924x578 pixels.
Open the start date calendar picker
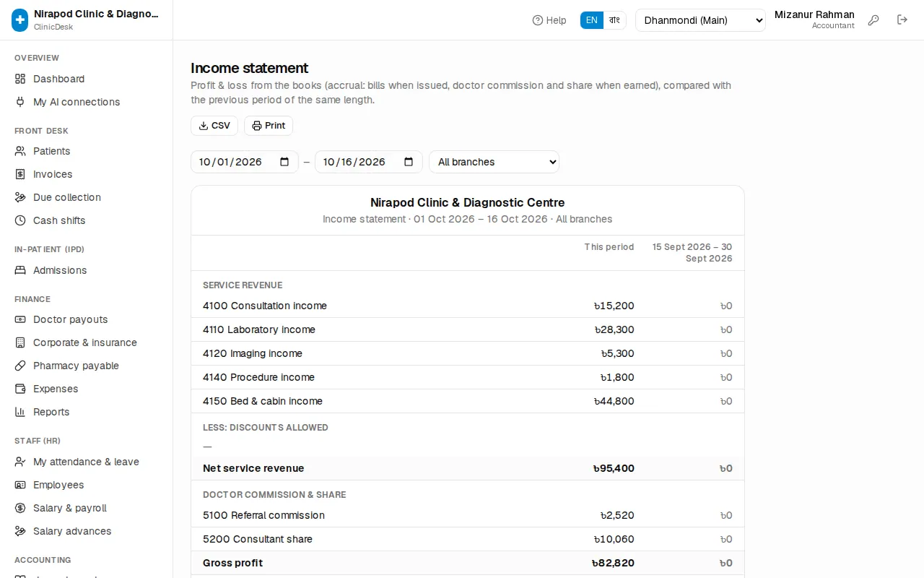pos(284,162)
